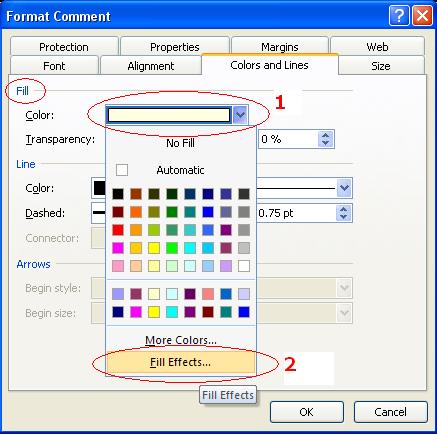Image resolution: width=437 pixels, height=434 pixels.
Task: Click the Transparency percentage input field
Action: point(288,139)
